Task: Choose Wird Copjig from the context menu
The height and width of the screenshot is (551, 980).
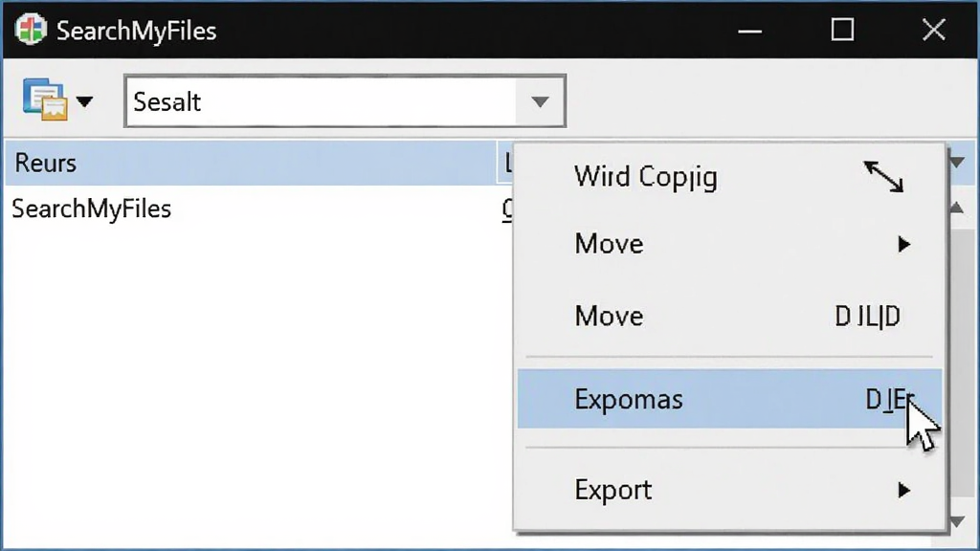Action: coord(729,177)
